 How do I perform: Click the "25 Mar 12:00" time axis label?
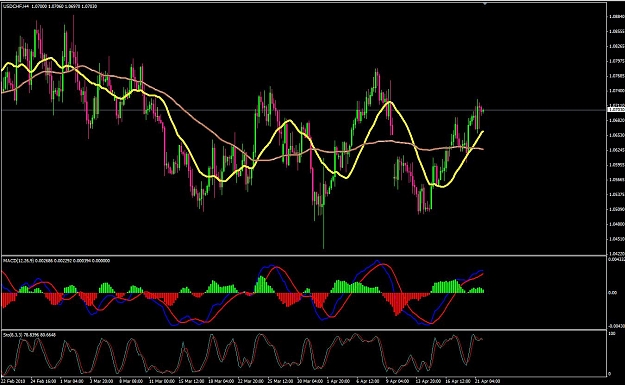tap(281, 381)
